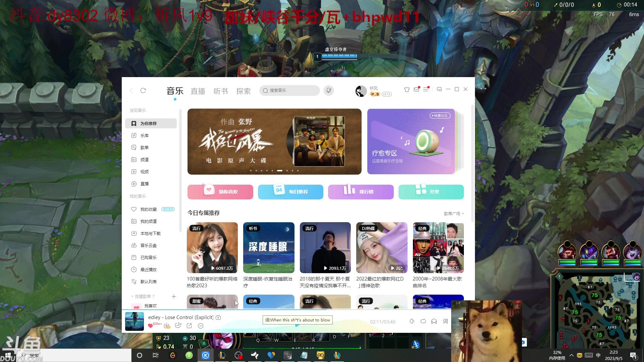Download the current song (VIP download icon)
Screen dimensions: 644x362
pyautogui.click(x=167, y=326)
